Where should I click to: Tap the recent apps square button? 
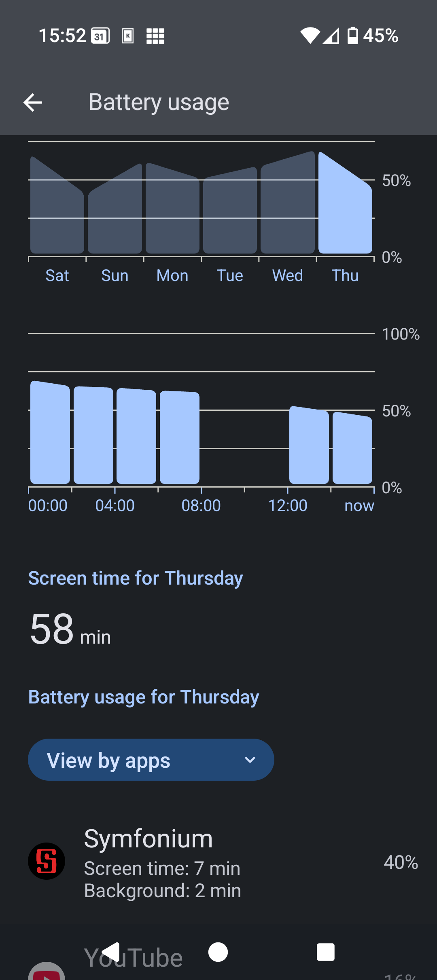click(326, 952)
